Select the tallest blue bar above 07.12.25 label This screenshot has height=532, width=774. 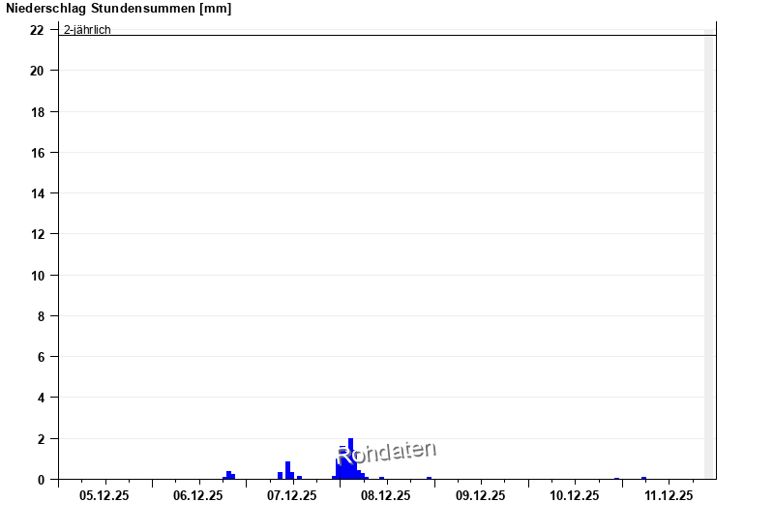[287, 470]
